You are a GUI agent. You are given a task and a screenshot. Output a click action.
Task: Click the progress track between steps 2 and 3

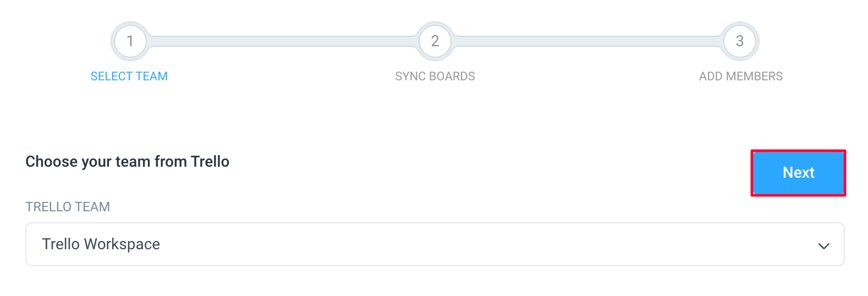[x=587, y=41]
